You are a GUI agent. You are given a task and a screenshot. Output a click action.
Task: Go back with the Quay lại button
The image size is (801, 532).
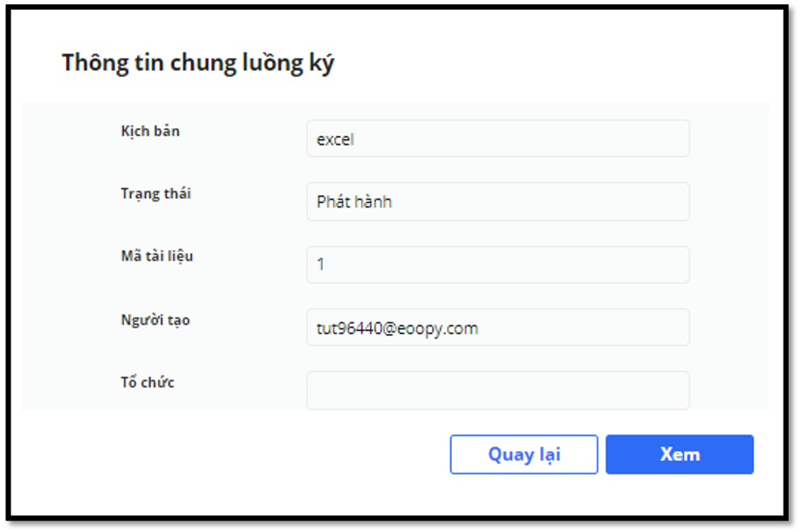coord(524,454)
